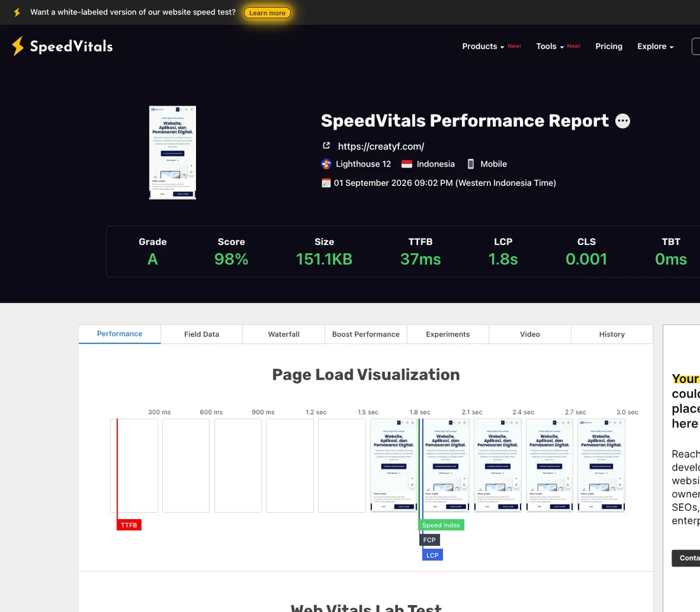
Task: Open the History tab
Action: tap(612, 335)
